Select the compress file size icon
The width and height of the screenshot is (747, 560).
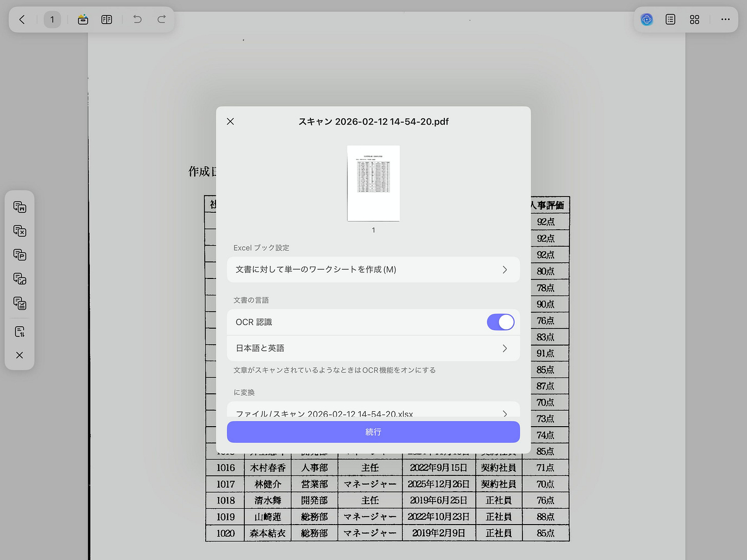click(19, 331)
